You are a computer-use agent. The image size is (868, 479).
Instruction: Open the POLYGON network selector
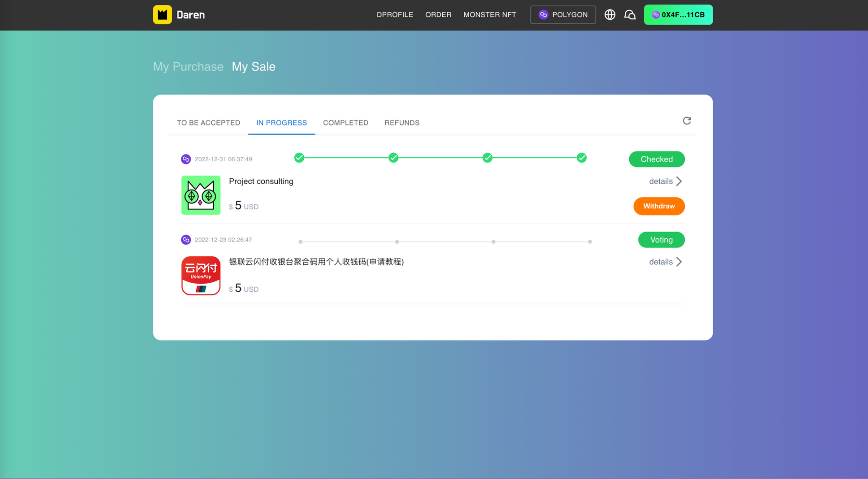point(563,15)
